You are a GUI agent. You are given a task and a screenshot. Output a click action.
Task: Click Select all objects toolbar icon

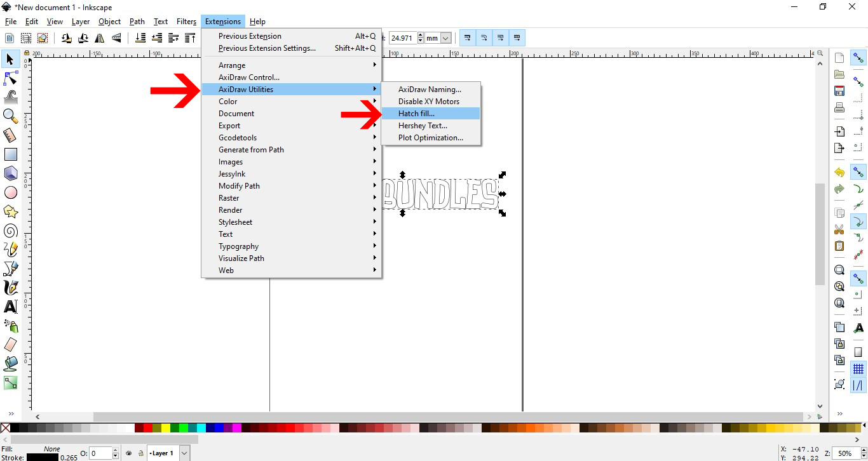[10, 38]
